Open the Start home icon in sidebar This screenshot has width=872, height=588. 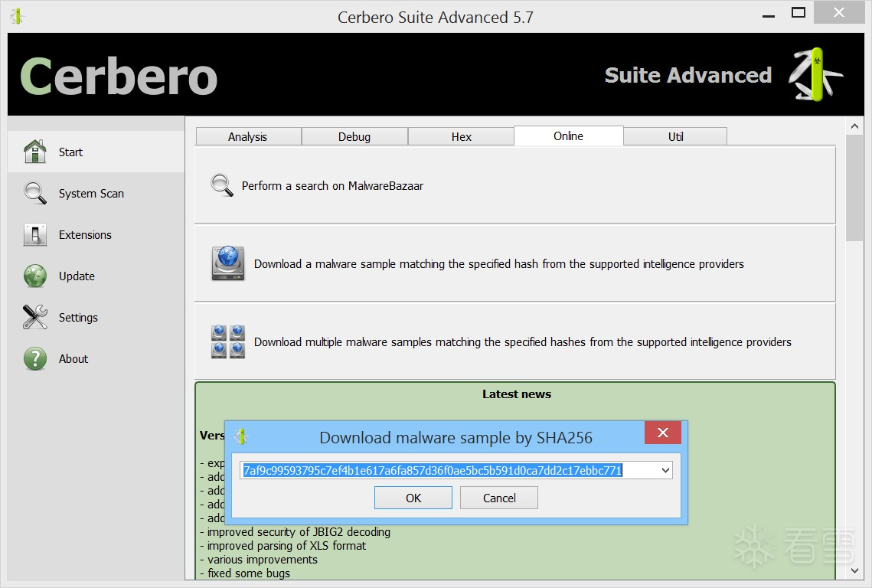(x=35, y=152)
